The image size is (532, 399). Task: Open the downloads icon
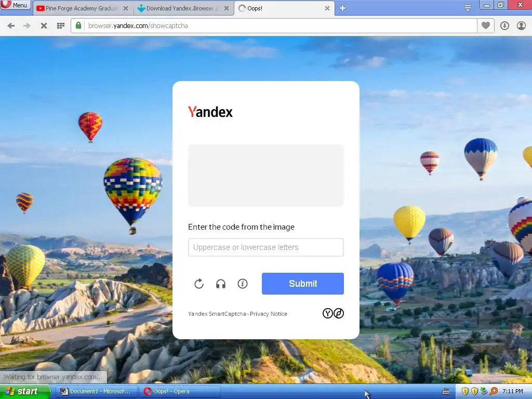[504, 26]
